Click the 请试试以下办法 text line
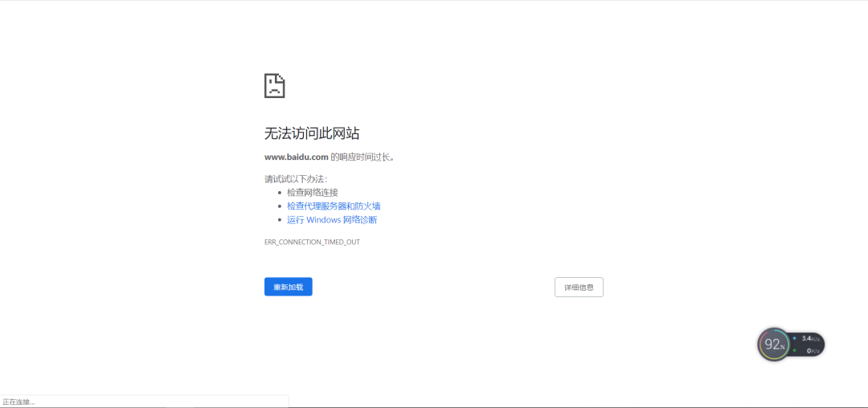The height and width of the screenshot is (408, 868). [296, 179]
